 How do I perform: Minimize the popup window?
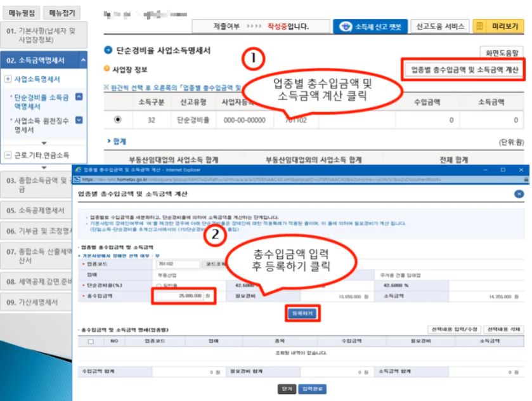(486, 169)
